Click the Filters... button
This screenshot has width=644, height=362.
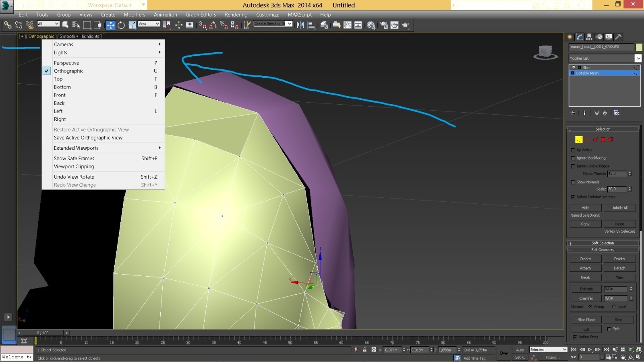[x=553, y=357]
